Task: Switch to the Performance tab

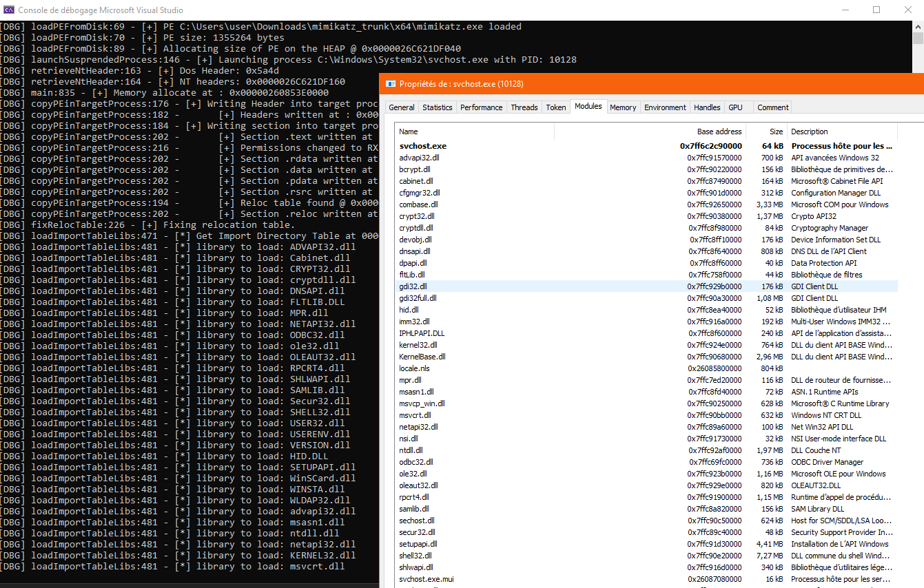Action: pos(482,107)
